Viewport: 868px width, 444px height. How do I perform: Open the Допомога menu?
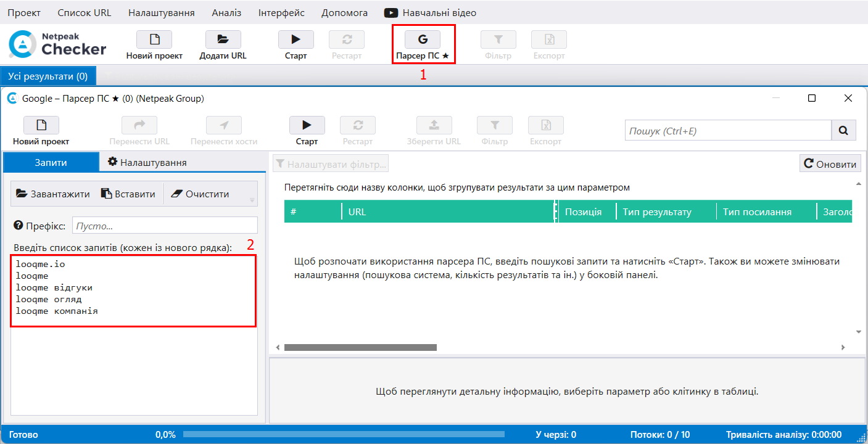click(x=344, y=12)
